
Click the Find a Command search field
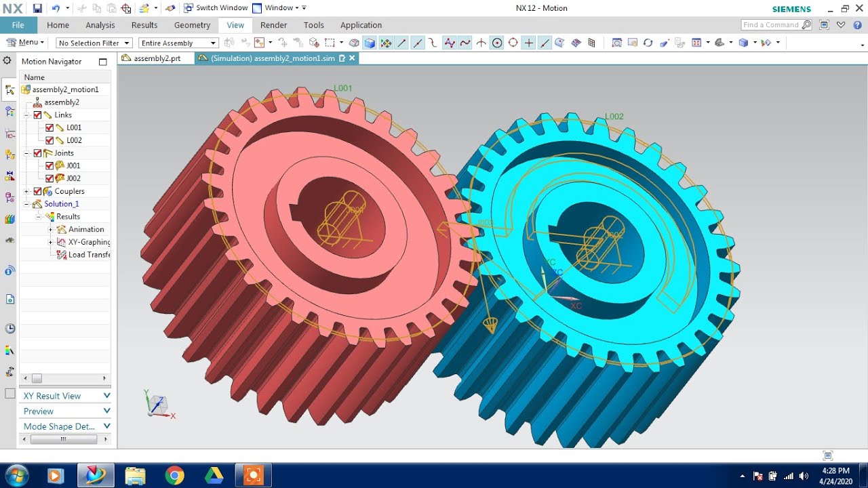coord(776,25)
